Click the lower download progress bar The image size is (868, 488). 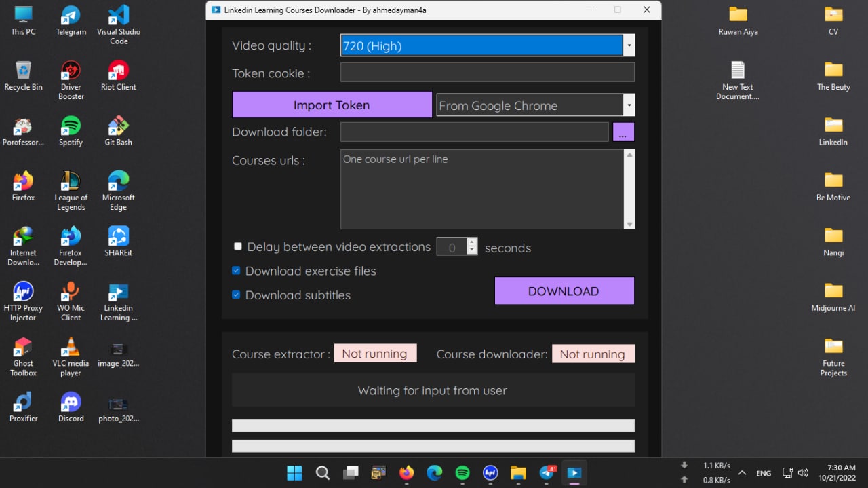433,446
